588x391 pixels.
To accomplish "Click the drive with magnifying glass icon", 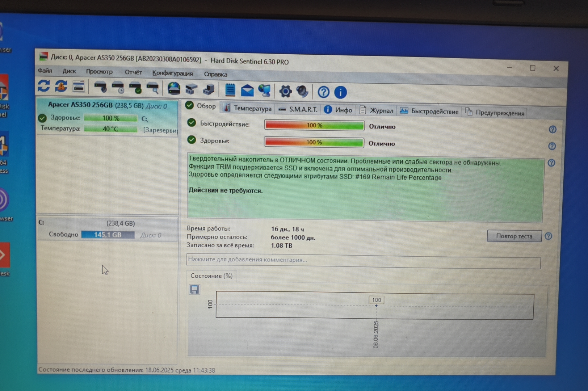I will pos(153,88).
